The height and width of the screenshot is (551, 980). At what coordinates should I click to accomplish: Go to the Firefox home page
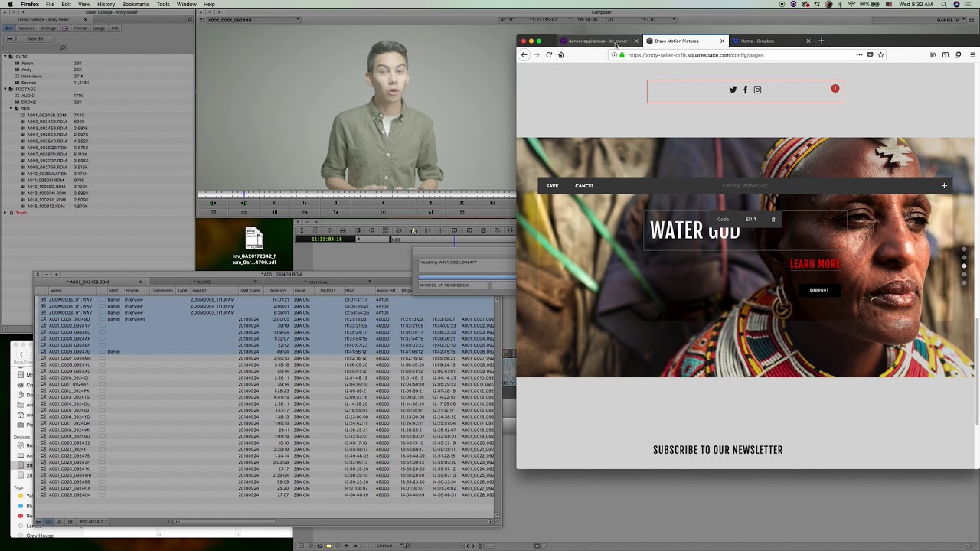(560, 54)
